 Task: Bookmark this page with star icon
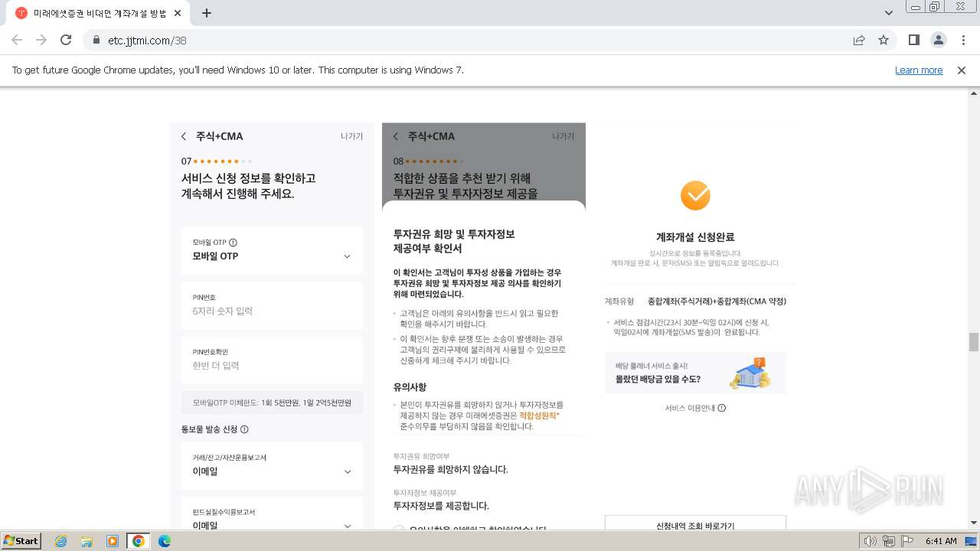884,40
